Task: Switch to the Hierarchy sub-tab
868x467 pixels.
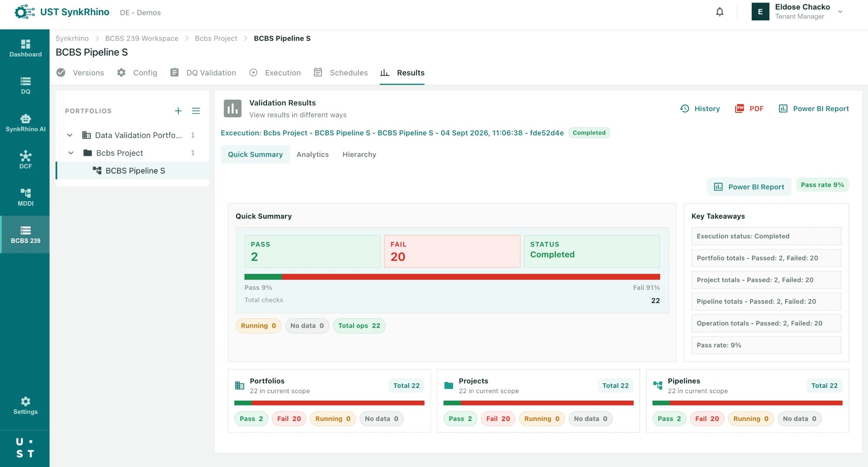Action: [359, 155]
